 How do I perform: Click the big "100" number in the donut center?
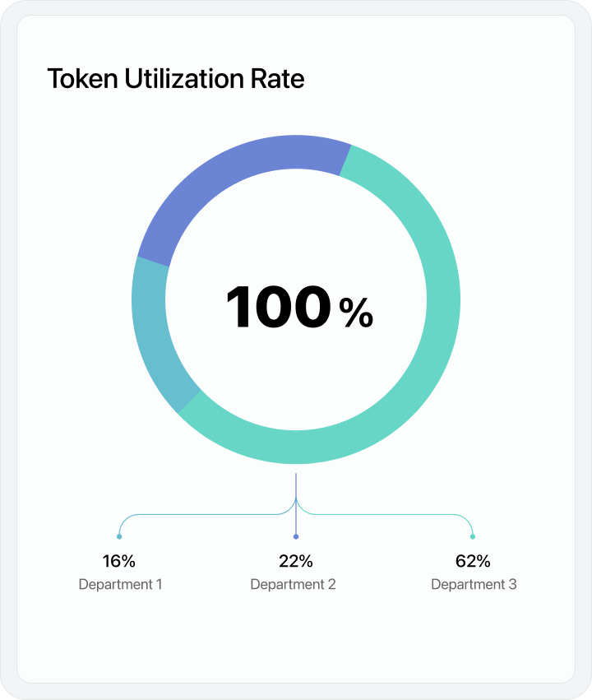click(278, 307)
